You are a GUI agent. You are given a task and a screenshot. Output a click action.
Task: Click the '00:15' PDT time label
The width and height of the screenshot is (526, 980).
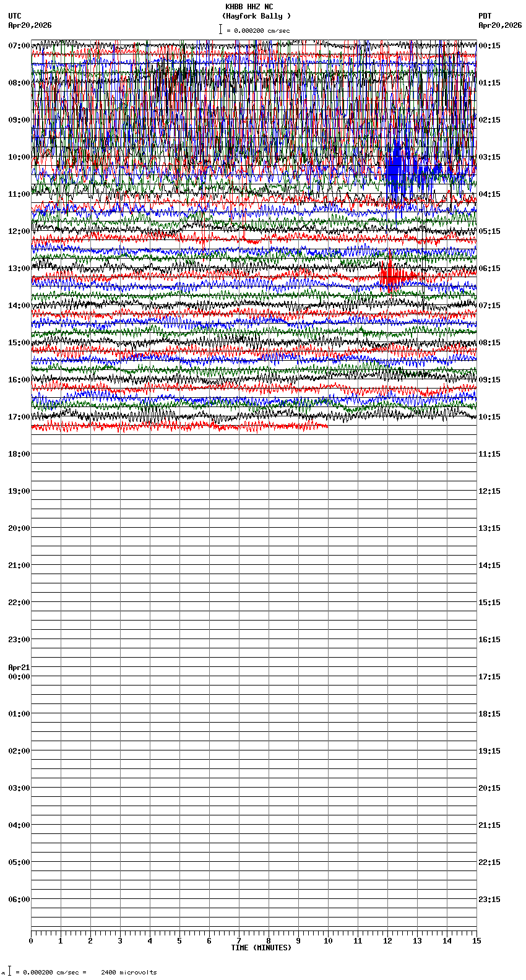(x=489, y=46)
